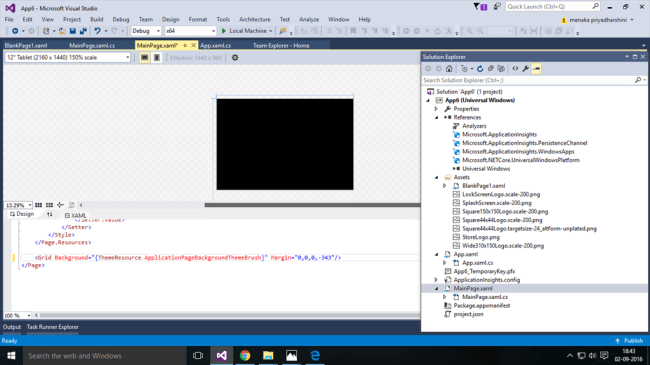
Task: Click the Solution Explorer Home icon
Action: click(x=449, y=69)
